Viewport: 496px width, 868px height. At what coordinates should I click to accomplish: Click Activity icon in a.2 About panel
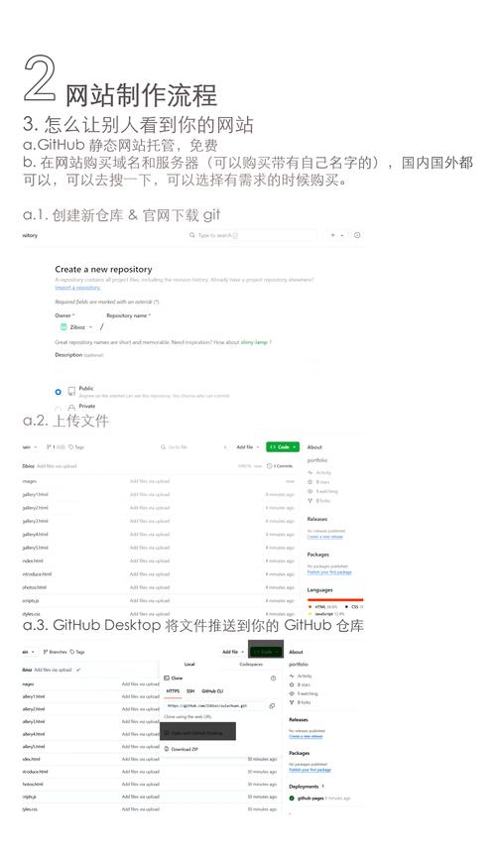(310, 473)
